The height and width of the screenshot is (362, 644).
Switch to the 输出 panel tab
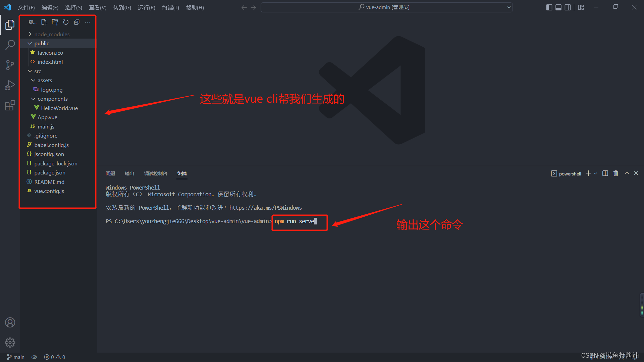(129, 173)
